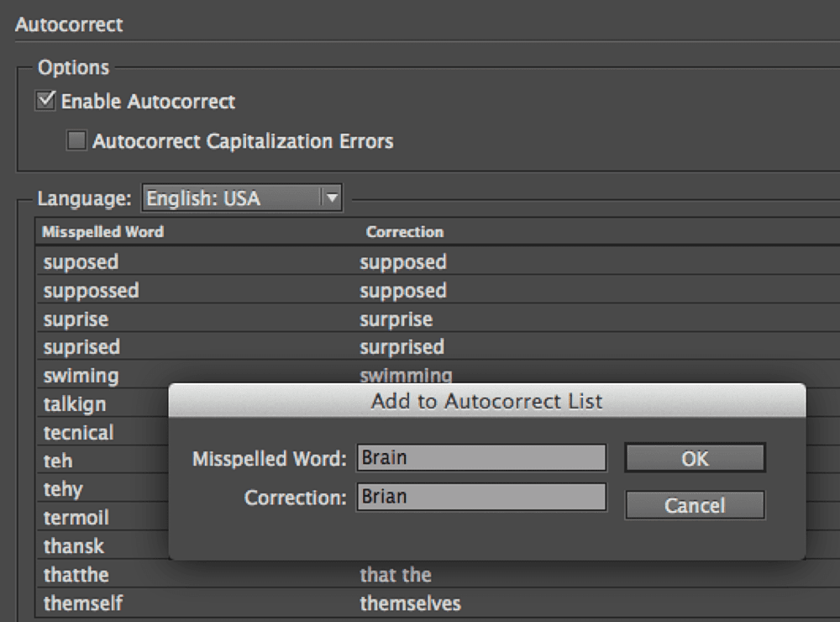
Task: Click the dropdown arrow next to English: USA
Action: (x=333, y=198)
